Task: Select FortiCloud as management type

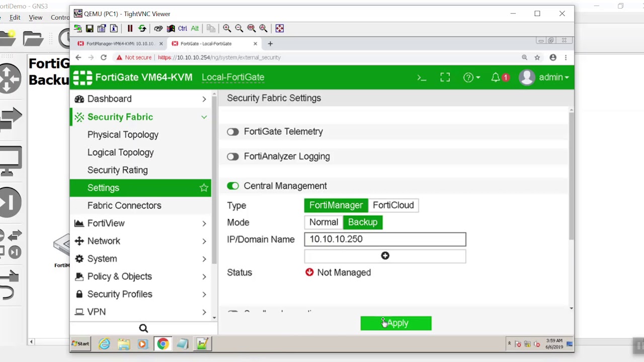Action: click(x=393, y=205)
